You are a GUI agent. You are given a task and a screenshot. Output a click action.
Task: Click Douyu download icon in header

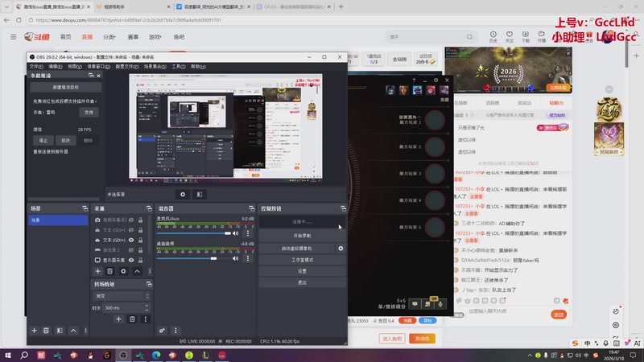click(x=526, y=36)
